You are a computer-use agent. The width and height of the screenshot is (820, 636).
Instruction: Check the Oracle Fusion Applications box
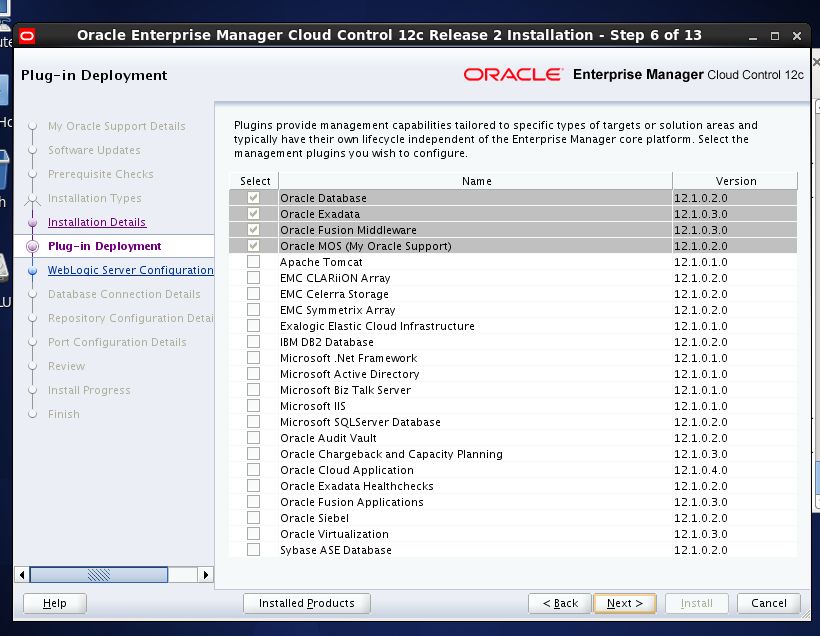point(254,502)
